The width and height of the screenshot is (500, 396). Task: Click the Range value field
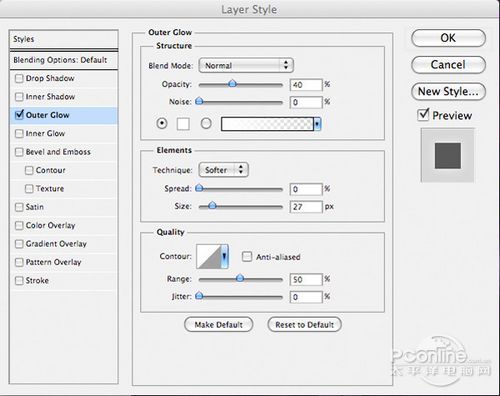306,279
